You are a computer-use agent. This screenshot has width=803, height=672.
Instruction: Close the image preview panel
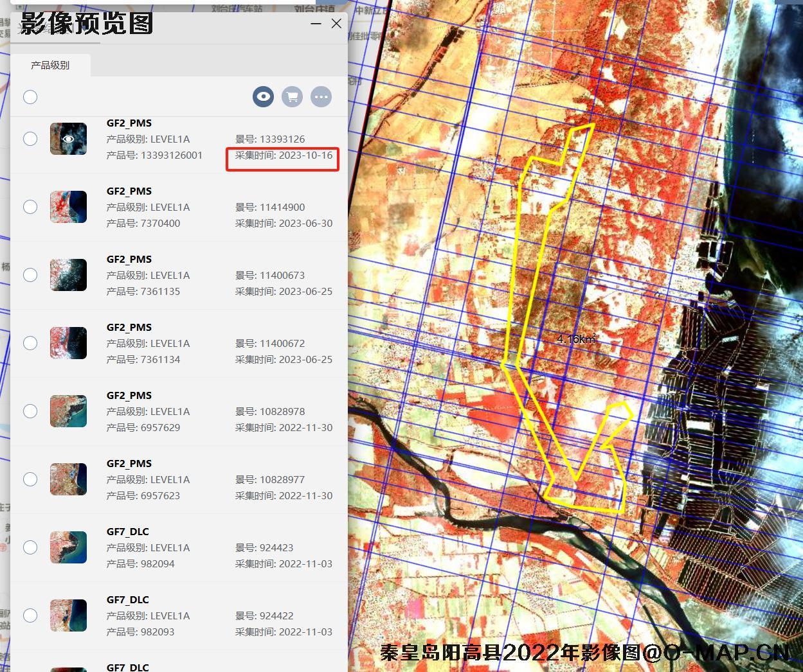pyautogui.click(x=336, y=24)
